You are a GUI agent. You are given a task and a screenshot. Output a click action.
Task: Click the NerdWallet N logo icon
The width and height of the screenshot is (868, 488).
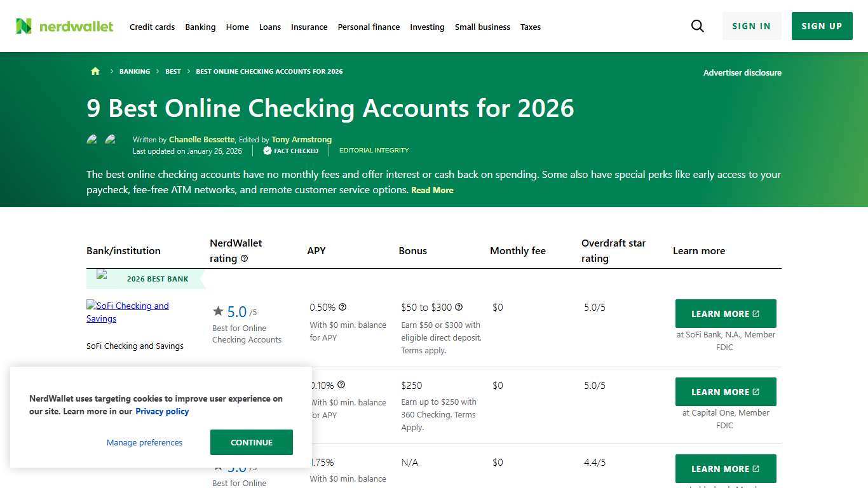pyautogui.click(x=24, y=26)
